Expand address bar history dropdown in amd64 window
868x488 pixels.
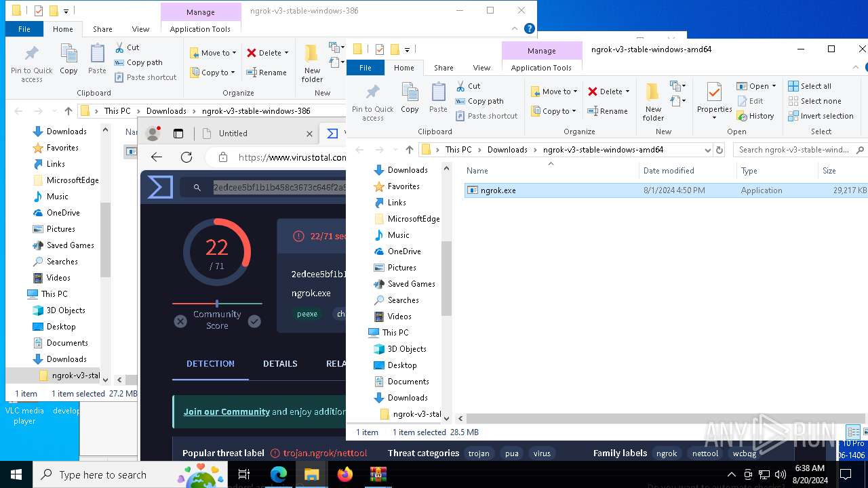coord(708,150)
